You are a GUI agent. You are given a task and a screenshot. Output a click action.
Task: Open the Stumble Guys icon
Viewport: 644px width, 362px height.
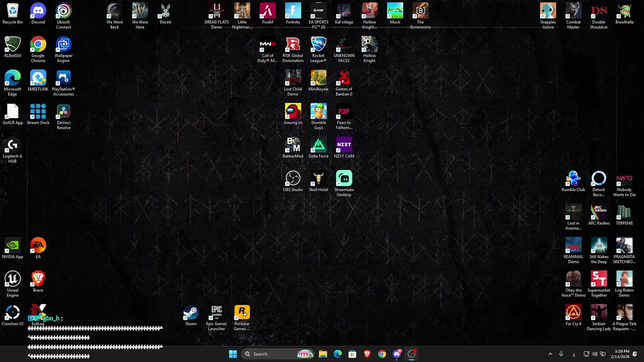[318, 117]
